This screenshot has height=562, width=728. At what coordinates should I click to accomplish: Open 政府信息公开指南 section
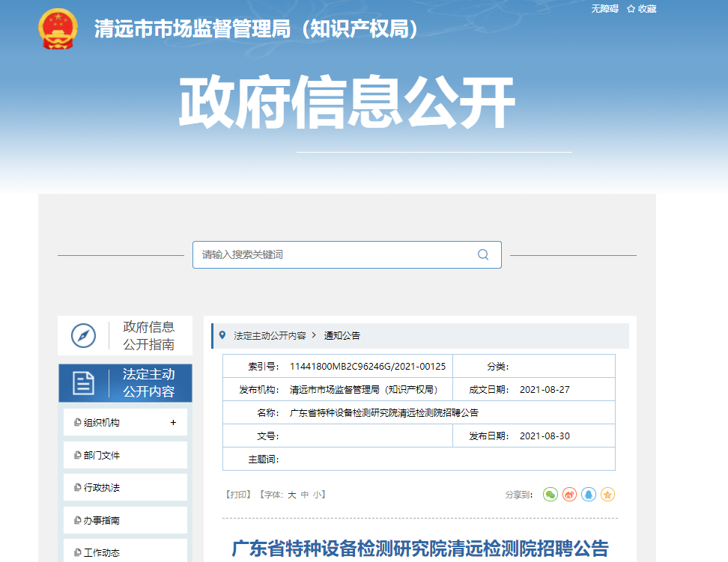[x=125, y=335]
